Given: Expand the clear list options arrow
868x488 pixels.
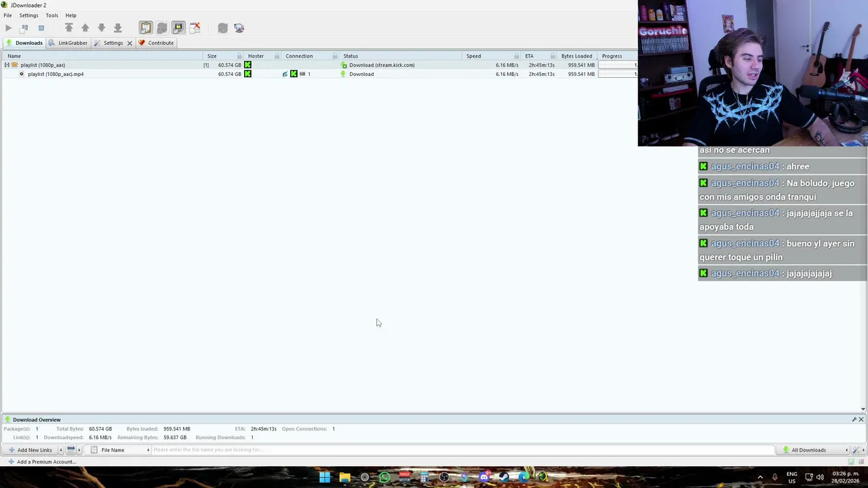Looking at the screenshot, I should click(79, 450).
